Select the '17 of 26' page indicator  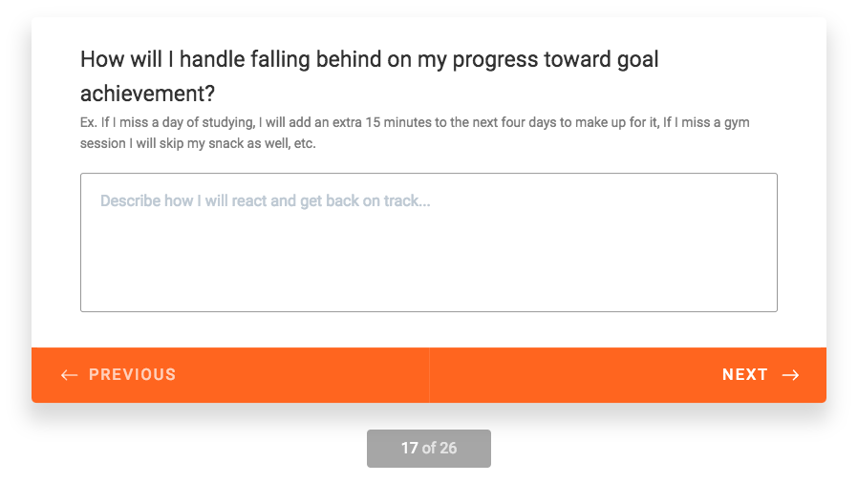tap(428, 449)
